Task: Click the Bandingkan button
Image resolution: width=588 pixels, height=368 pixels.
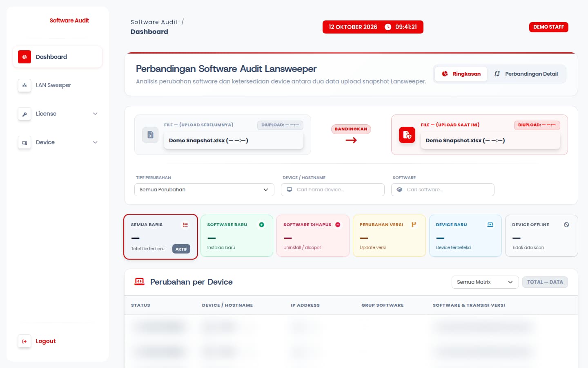Action: click(351, 129)
